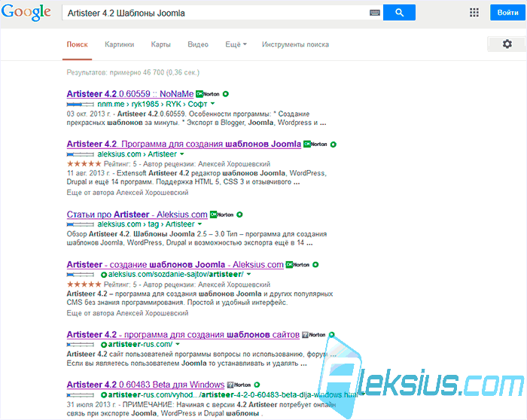Click the Google logo

(x=26, y=12)
